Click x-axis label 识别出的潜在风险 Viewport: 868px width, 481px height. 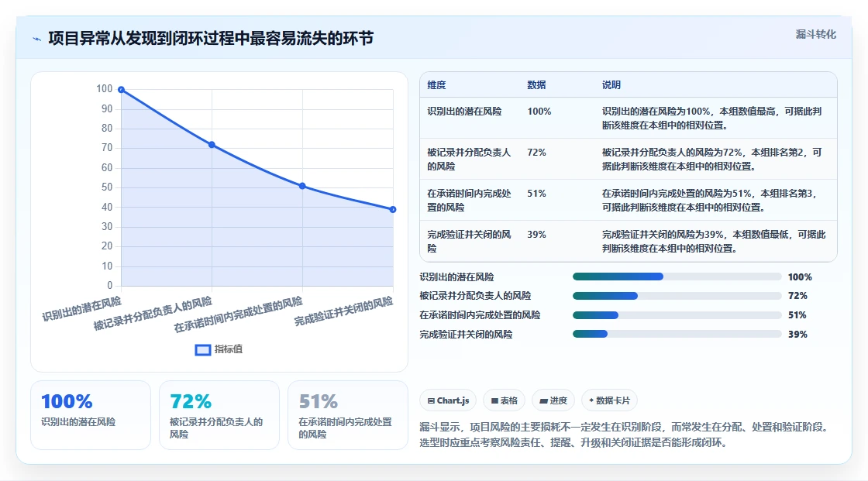[81, 308]
